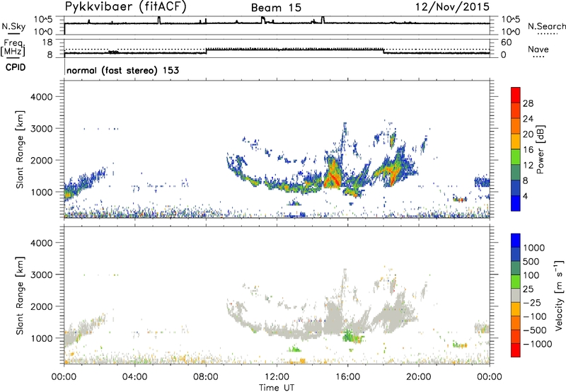Click the '18' frequency axis value
Screen dimensions: 566x392
coord(47,42)
